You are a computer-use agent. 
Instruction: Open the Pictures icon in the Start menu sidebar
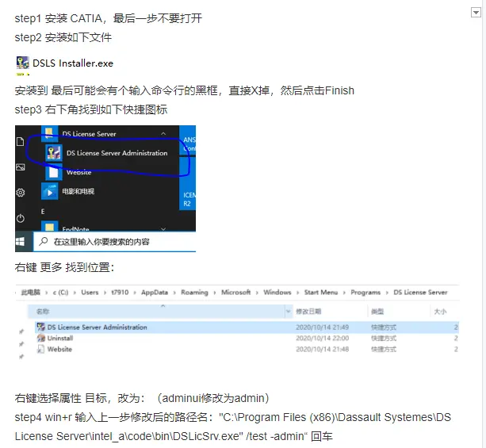pos(20,167)
